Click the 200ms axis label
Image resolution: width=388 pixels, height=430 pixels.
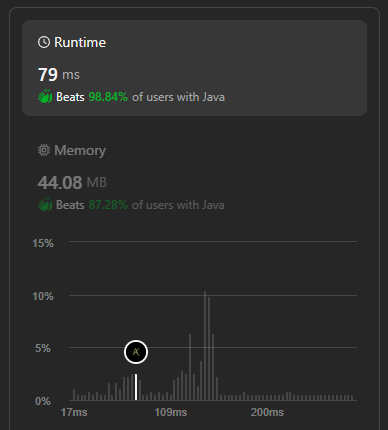[x=267, y=412]
